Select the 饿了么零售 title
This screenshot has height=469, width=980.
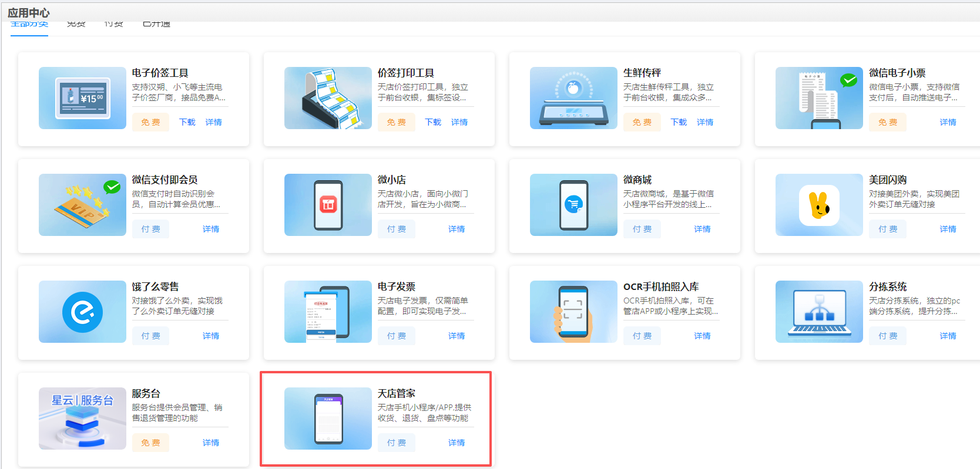156,286
